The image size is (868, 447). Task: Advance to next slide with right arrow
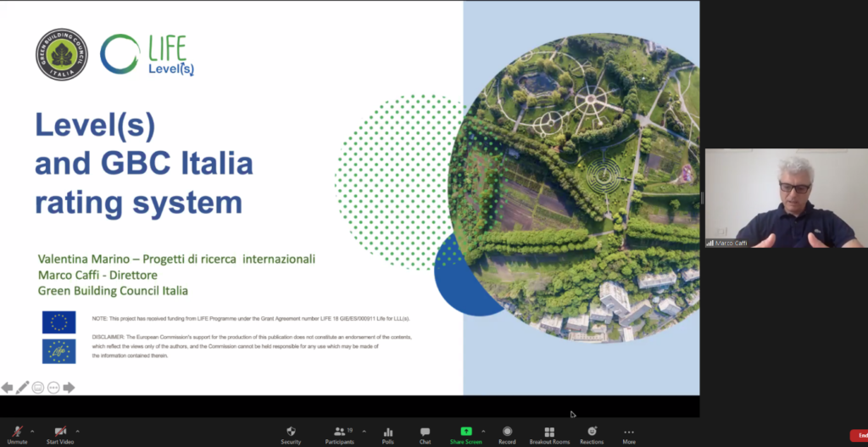coord(69,387)
